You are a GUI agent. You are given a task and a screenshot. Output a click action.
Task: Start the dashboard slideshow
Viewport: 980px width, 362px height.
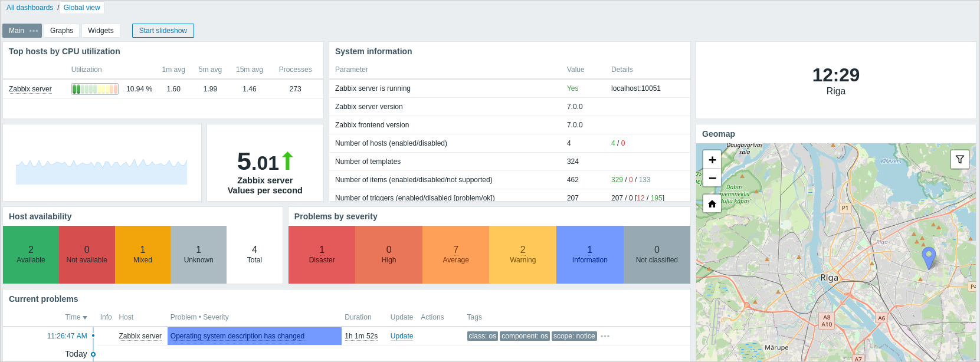coord(163,31)
